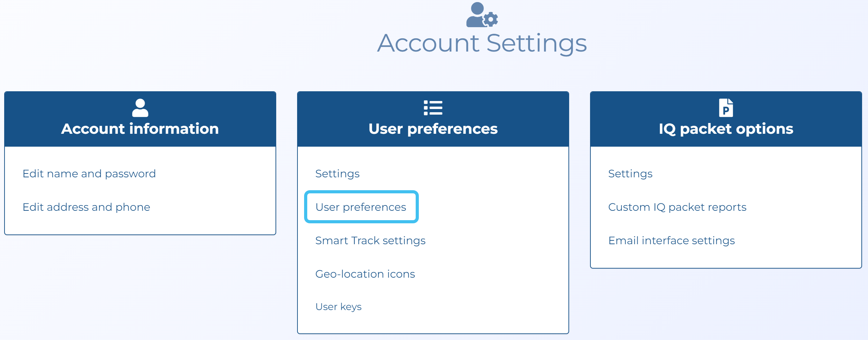Open Edit address and phone
868x340 pixels.
86,207
